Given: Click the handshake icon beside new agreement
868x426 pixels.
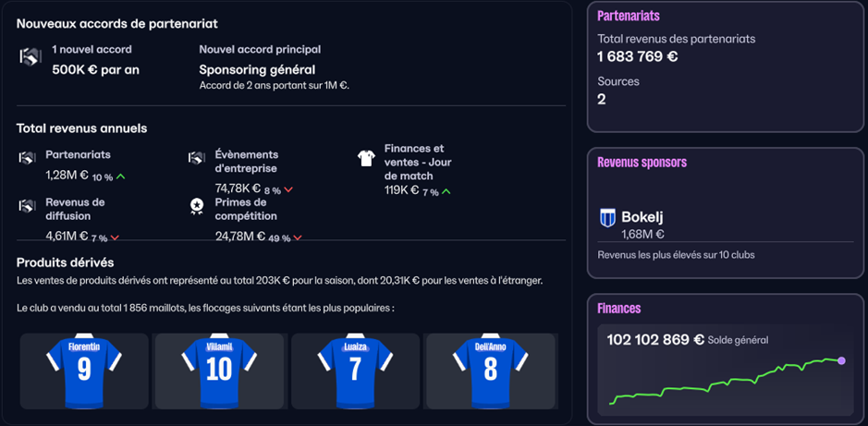Looking at the screenshot, I should pos(30,57).
